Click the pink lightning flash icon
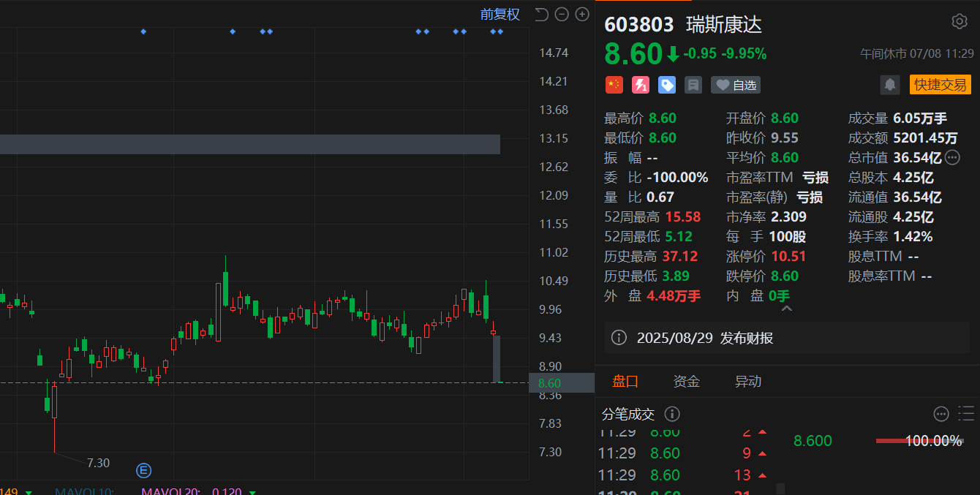 tap(640, 85)
